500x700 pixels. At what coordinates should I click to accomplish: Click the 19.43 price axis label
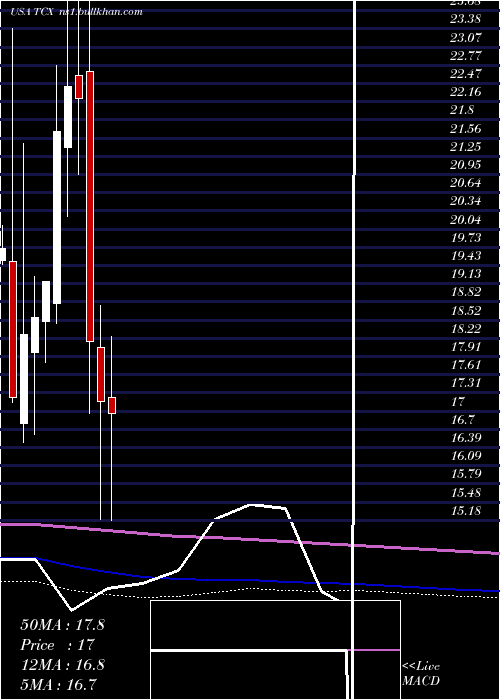[466, 256]
